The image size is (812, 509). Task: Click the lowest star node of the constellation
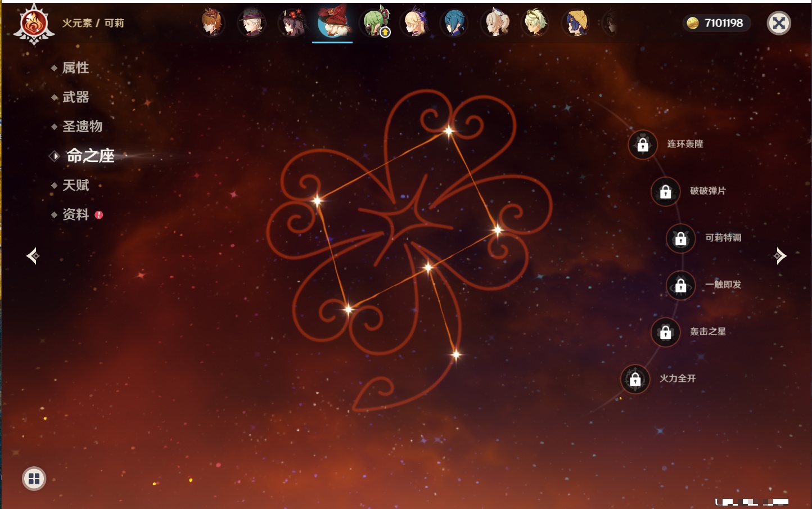click(x=456, y=354)
